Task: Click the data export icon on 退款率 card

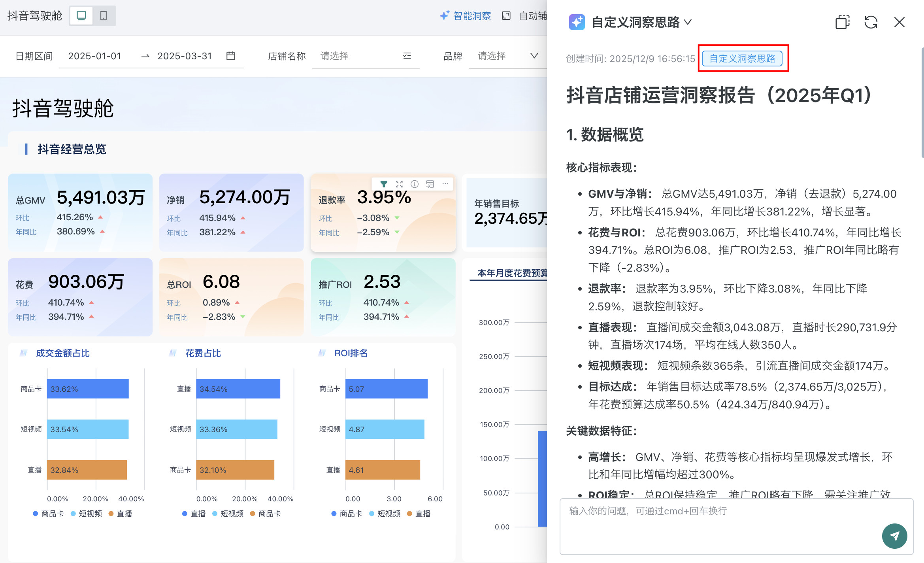Action: point(430,184)
